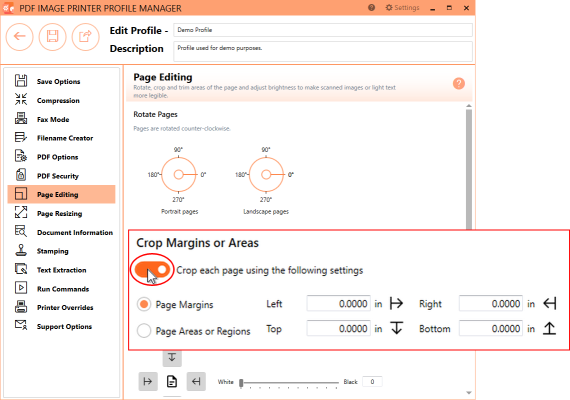This screenshot has width=570, height=400.
Task: Click the Bottom margin value field
Action: (491, 328)
